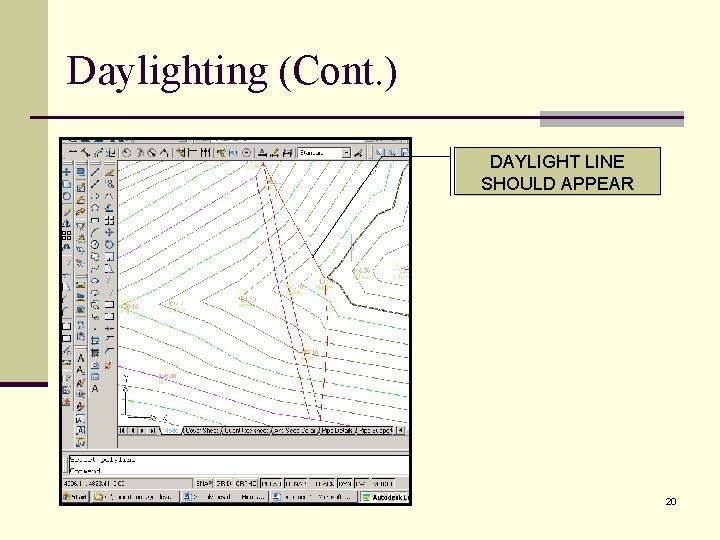Place a Center Mark with its icon
The width and height of the screenshot is (720, 540).
point(247,152)
